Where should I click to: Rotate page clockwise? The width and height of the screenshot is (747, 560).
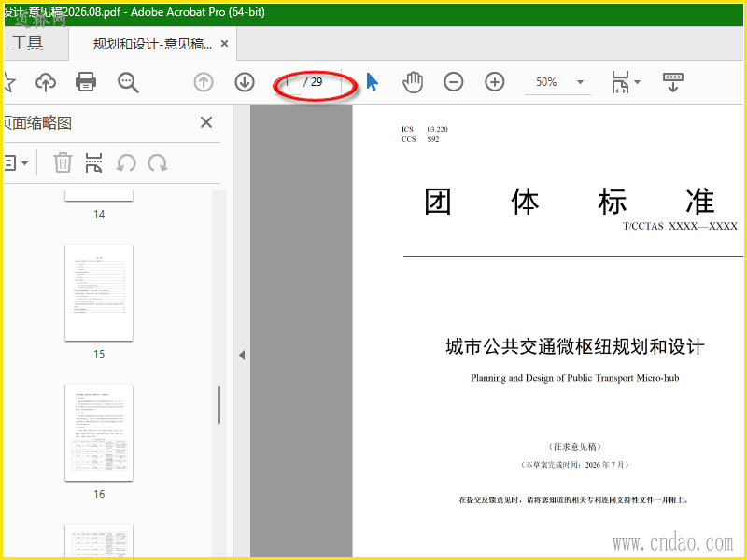tap(157, 163)
